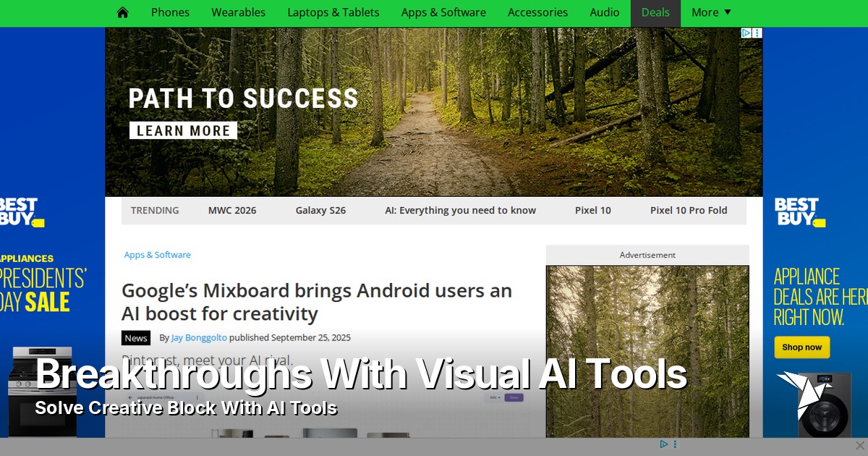Open ad options dots in bottom bar
Image resolution: width=868 pixels, height=456 pixels.
tap(675, 444)
